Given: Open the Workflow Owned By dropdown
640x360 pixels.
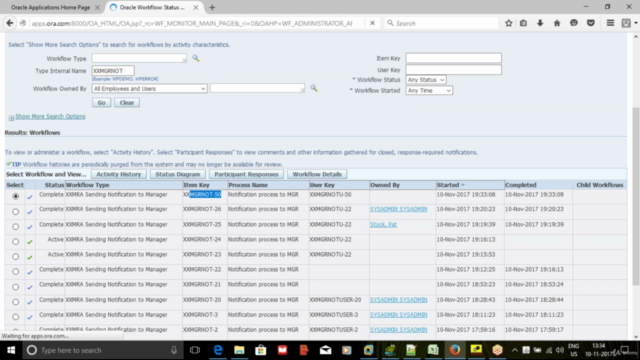Looking at the screenshot, I should pyautogui.click(x=149, y=89).
